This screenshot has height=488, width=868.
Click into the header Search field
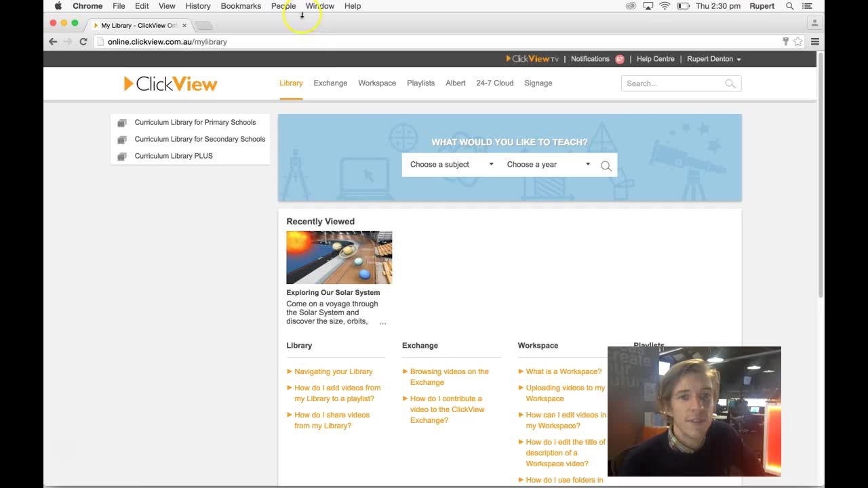coord(671,83)
